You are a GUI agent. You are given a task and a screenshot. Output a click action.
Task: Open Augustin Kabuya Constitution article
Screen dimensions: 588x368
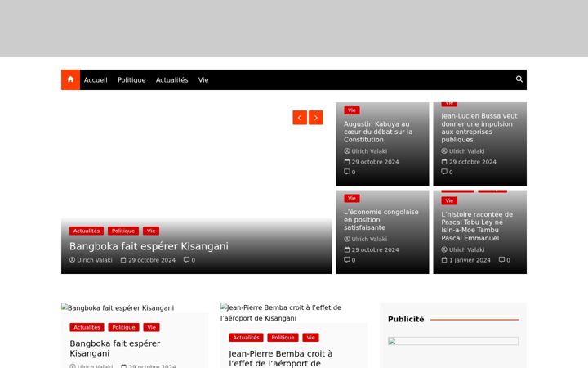(x=378, y=132)
